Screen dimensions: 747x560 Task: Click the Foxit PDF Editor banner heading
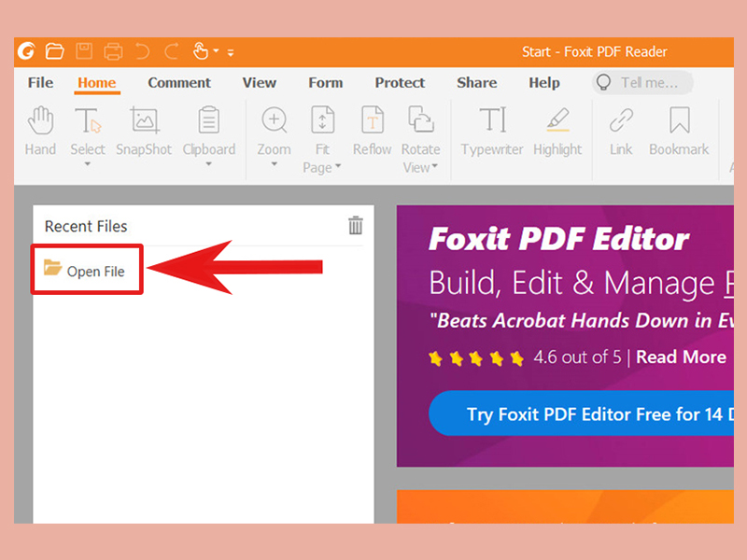pos(558,239)
